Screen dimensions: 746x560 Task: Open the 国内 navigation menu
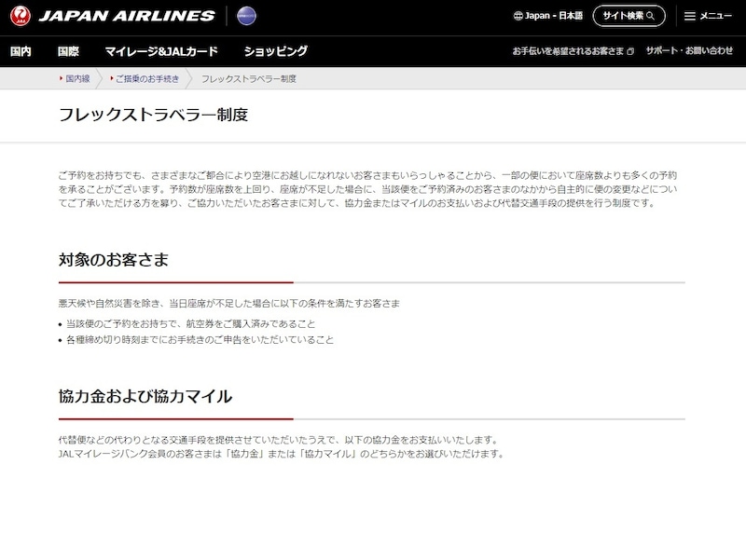(21, 51)
